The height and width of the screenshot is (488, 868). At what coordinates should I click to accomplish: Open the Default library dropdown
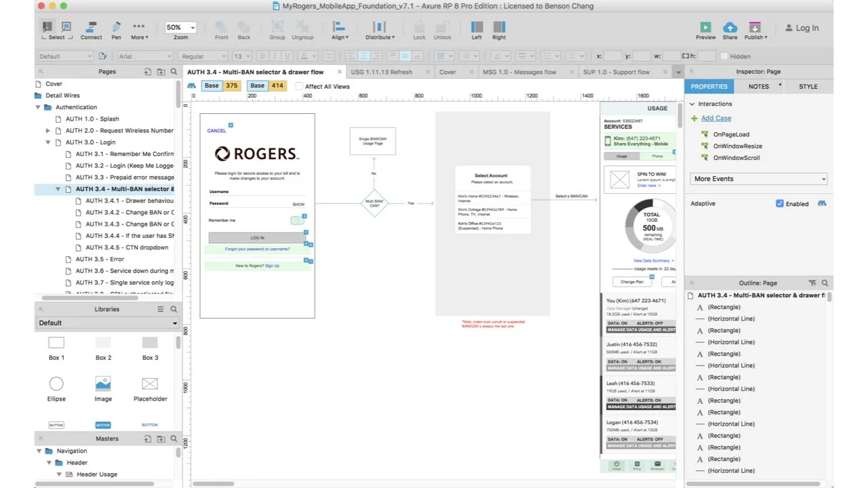pyautogui.click(x=107, y=323)
